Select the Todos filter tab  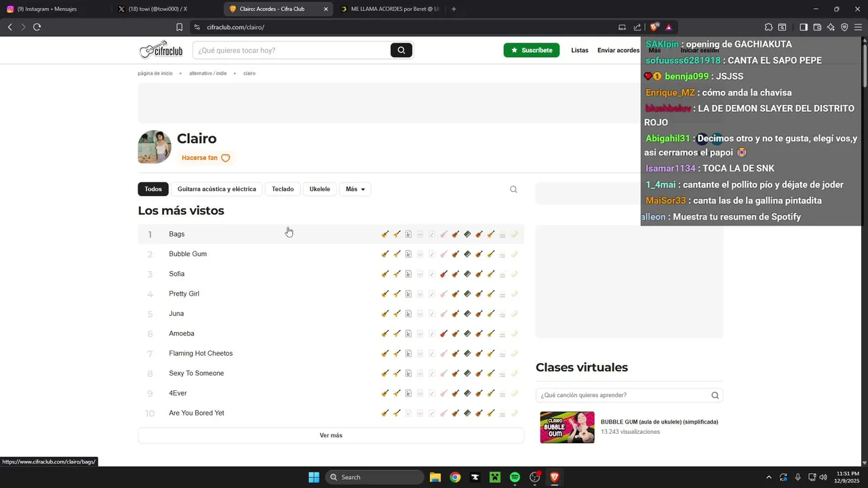click(x=153, y=189)
